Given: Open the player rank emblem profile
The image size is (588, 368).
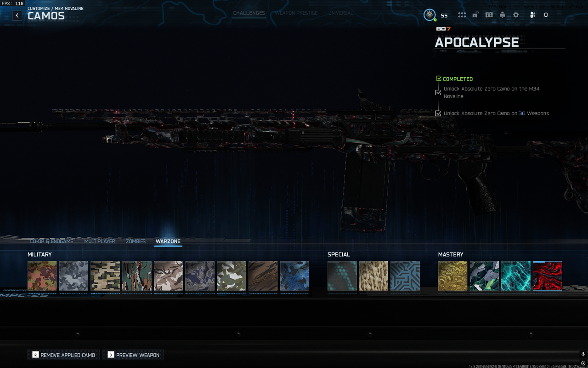Looking at the screenshot, I should (x=430, y=15).
